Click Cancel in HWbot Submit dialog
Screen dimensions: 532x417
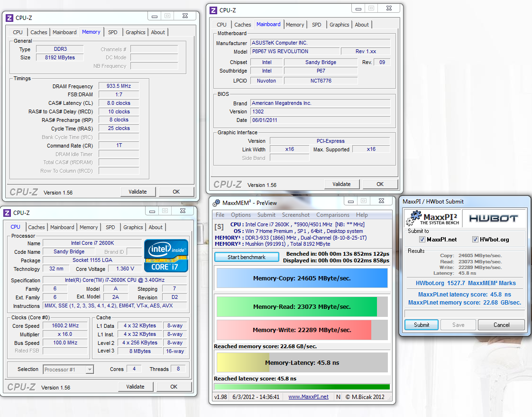point(502,325)
